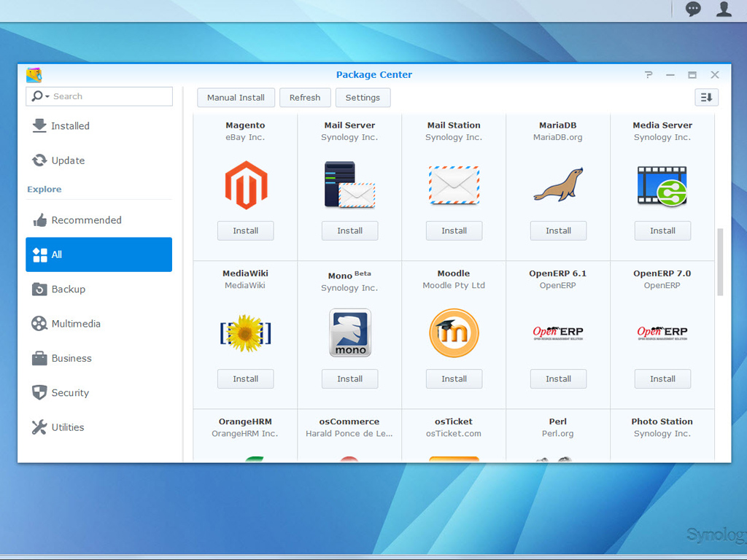Open the Mono package icon

[350, 332]
